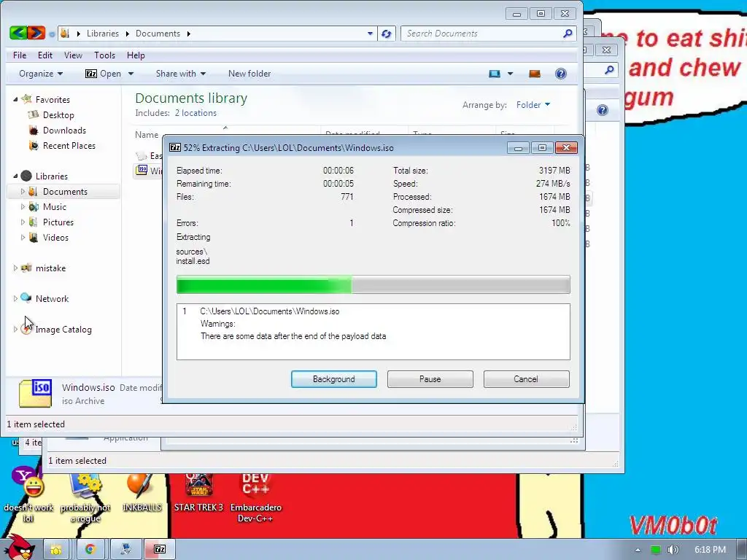Open the view options dropdown arrow
The width and height of the screenshot is (747, 560).
click(510, 74)
